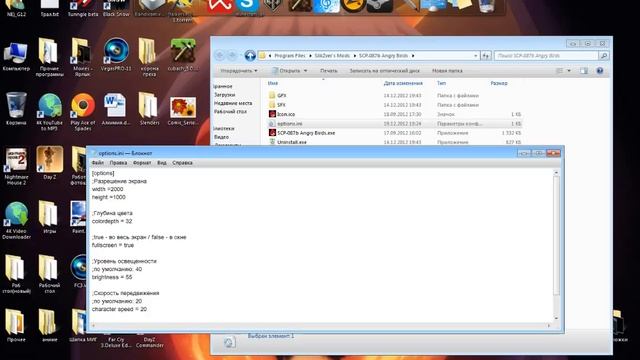Place cursor on the fullscreen = true line

[x=113, y=245]
